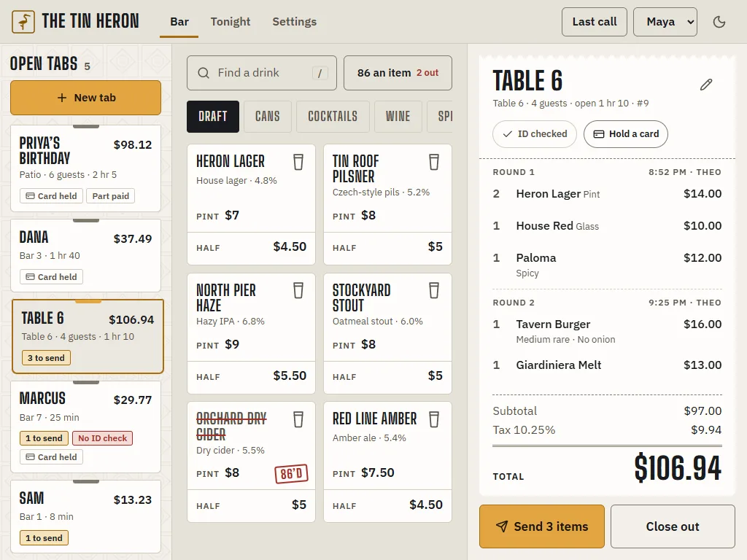747x560 pixels.
Task: Click the Red Line Amber glass icon
Action: point(434,419)
